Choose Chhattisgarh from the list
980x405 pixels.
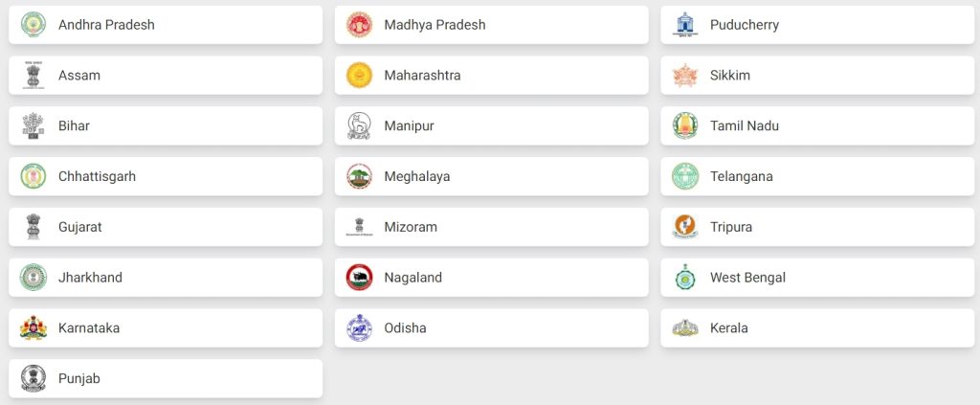pyautogui.click(x=166, y=176)
